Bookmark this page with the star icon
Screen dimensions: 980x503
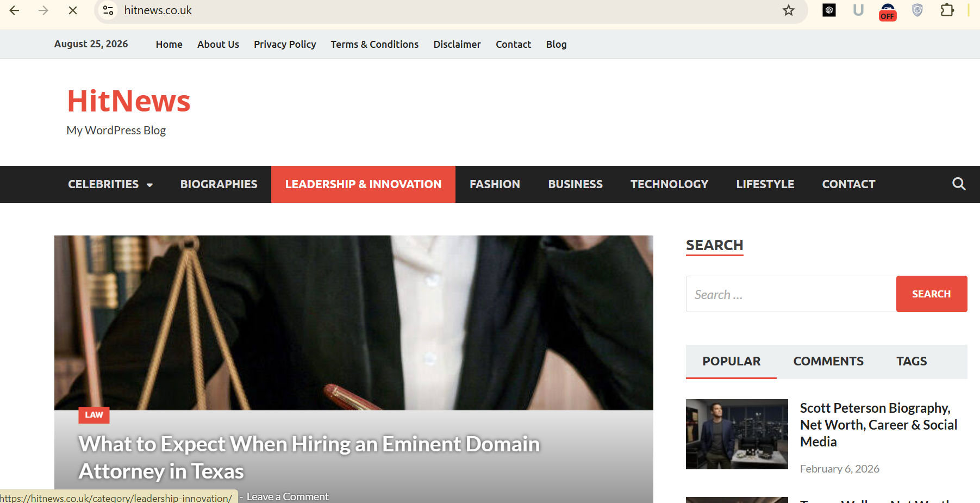point(789,10)
